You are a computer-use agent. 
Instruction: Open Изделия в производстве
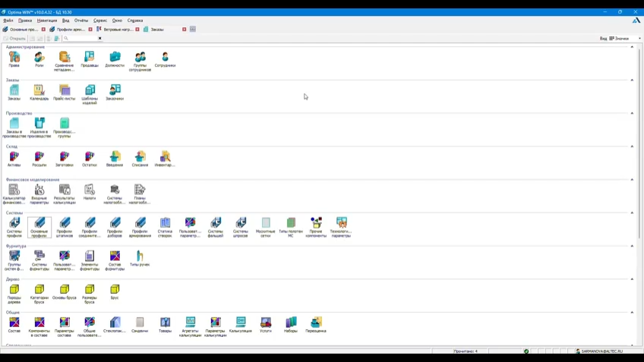[39, 127]
